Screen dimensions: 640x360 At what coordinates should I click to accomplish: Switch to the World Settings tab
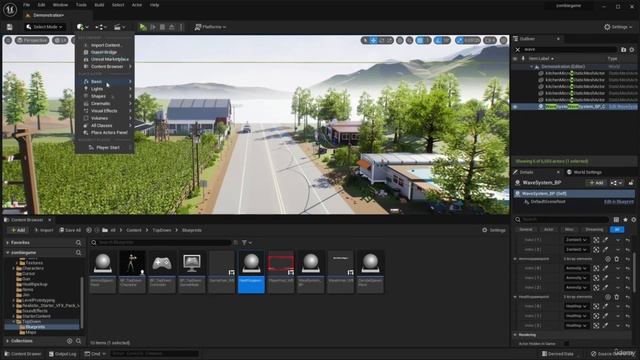(x=584, y=172)
